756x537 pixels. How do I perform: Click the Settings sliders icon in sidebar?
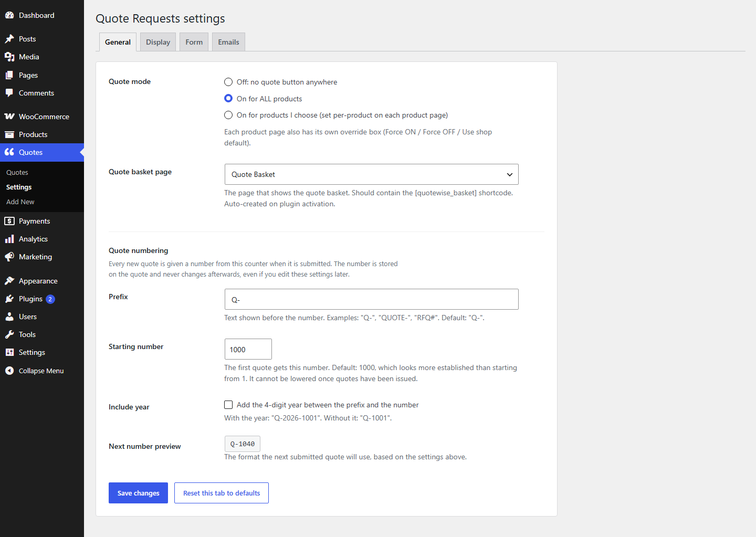pyautogui.click(x=9, y=352)
